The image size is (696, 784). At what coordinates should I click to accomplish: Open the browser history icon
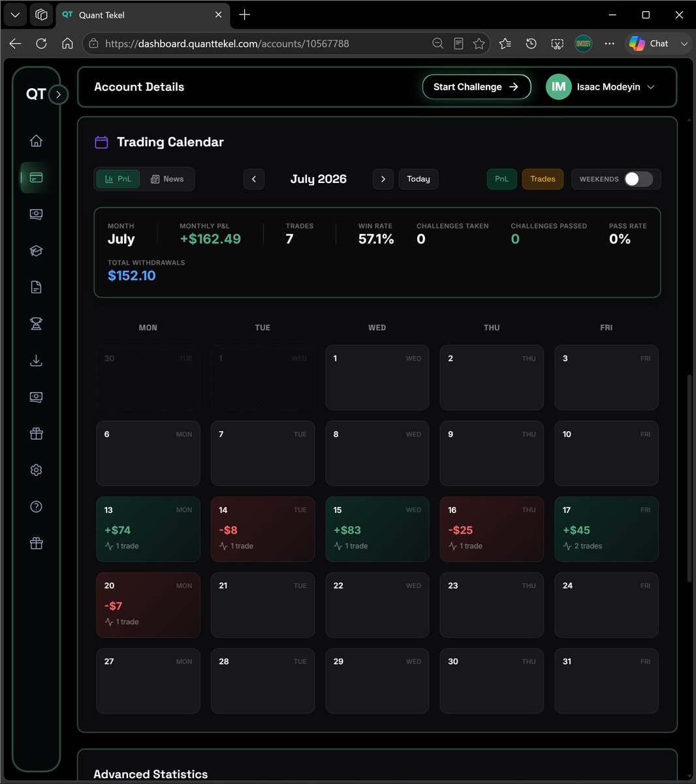pos(531,44)
